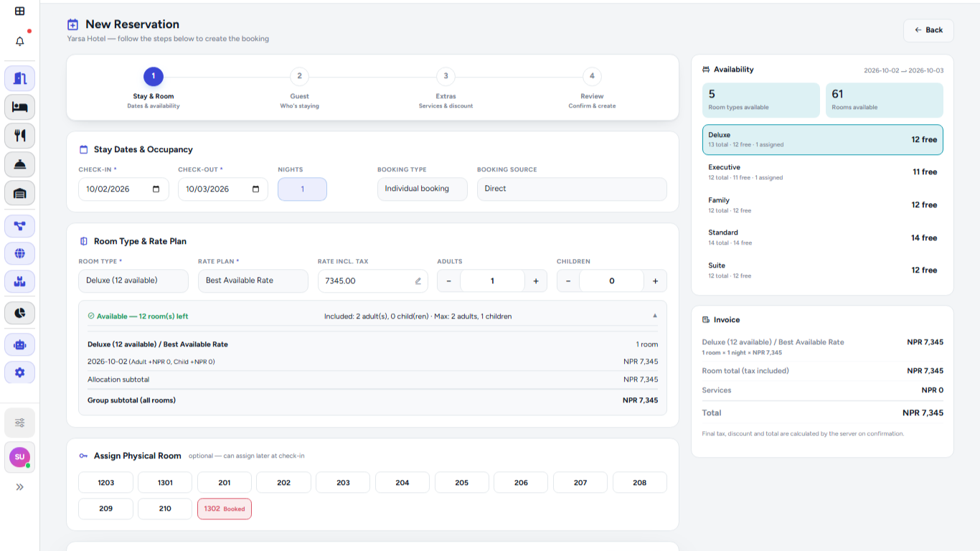Image resolution: width=980 pixels, height=551 pixels.
Task: Go to step 4 Review
Action: pyautogui.click(x=592, y=88)
